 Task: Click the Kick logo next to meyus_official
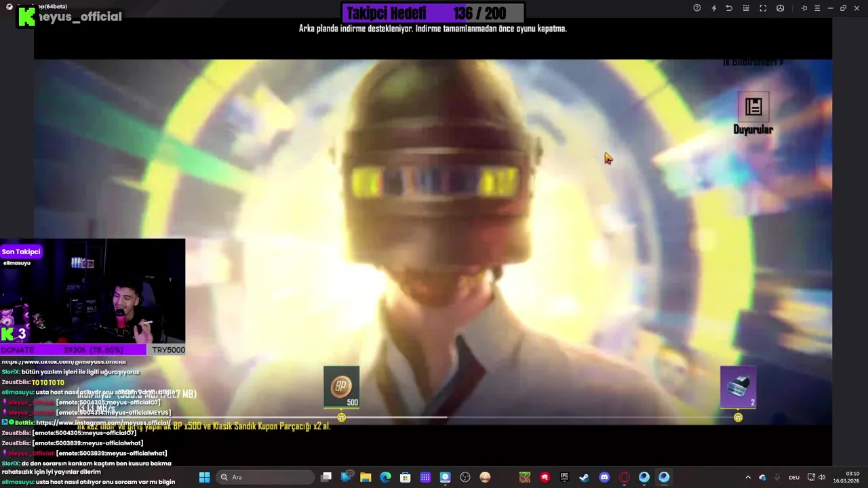coord(26,17)
